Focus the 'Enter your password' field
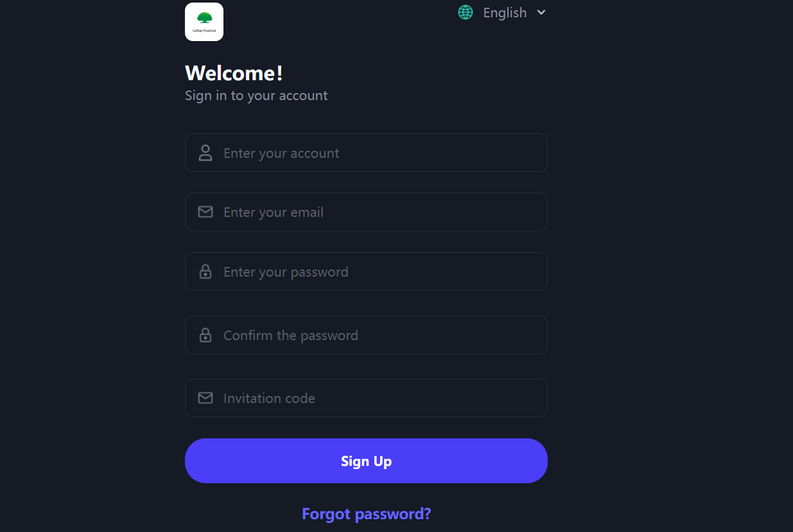 [x=379, y=271]
